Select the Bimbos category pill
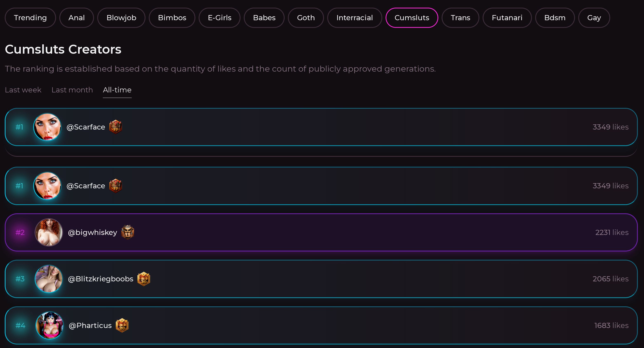 172,18
